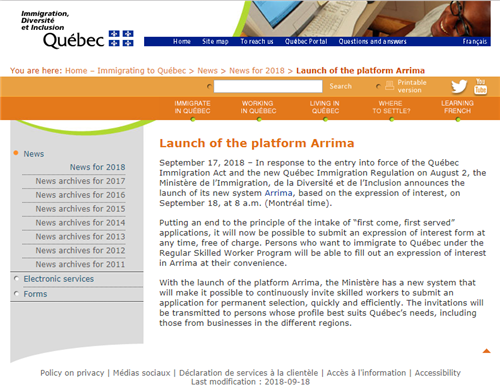Open the Working in Québec tab
Viewport: 500px width, 390px height.
258,107
